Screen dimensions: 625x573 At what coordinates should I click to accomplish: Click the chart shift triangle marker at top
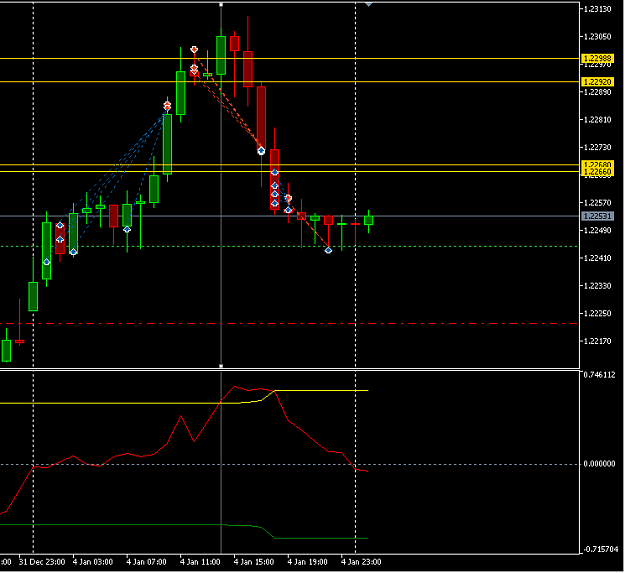[369, 4]
